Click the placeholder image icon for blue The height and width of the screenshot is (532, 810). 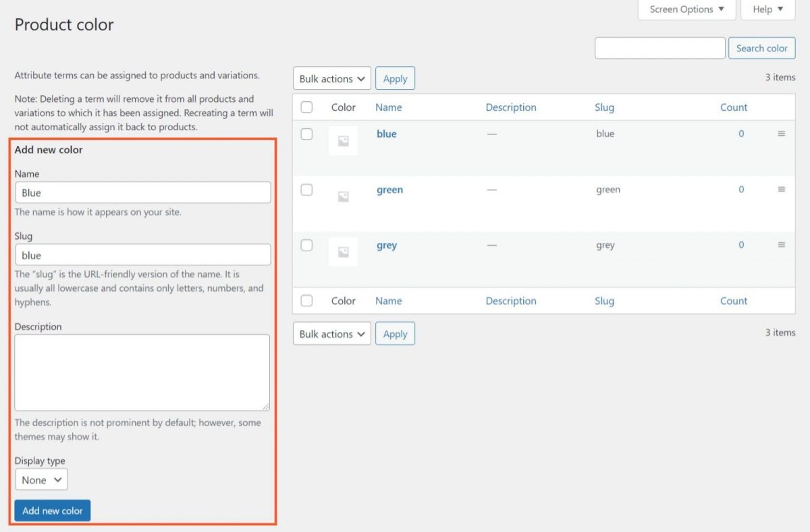[342, 140]
